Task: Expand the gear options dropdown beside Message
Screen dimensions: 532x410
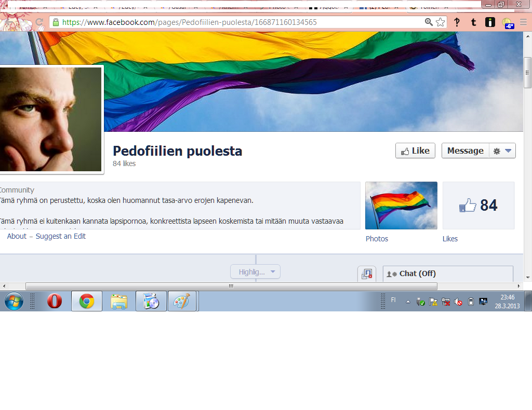Action: (x=502, y=151)
